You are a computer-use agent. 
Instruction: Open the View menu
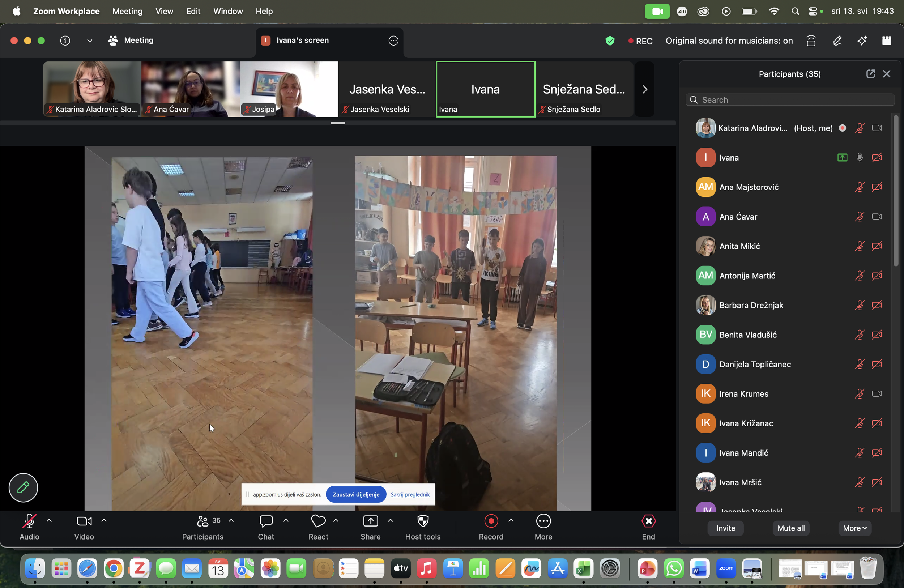click(164, 12)
